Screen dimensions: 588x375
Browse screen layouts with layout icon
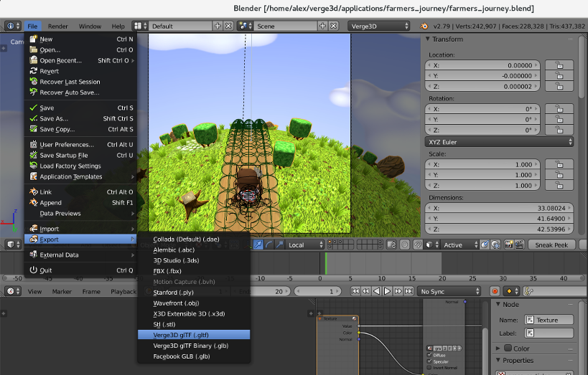click(x=141, y=26)
